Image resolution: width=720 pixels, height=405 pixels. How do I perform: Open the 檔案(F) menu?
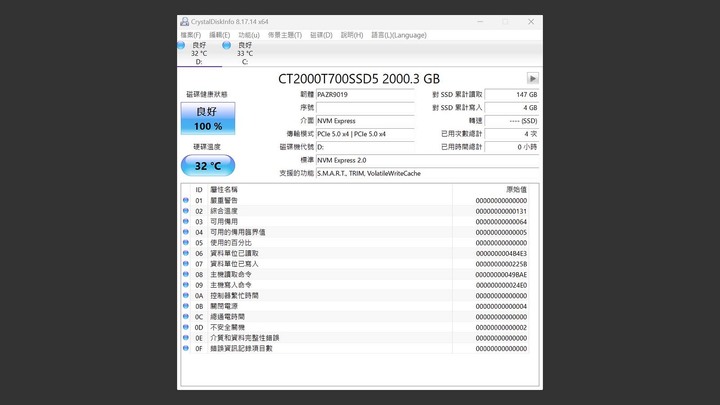pyautogui.click(x=191, y=35)
